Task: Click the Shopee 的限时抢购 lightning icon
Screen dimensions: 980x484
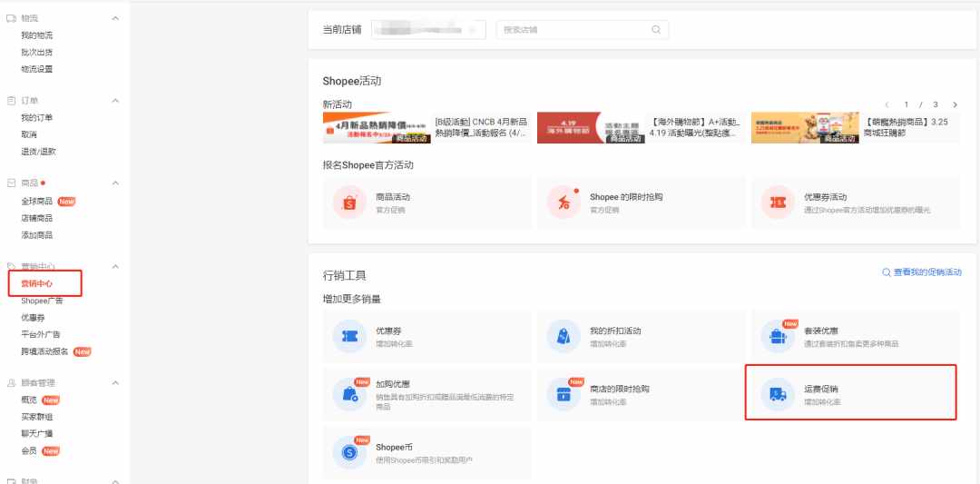Action: pyautogui.click(x=563, y=202)
